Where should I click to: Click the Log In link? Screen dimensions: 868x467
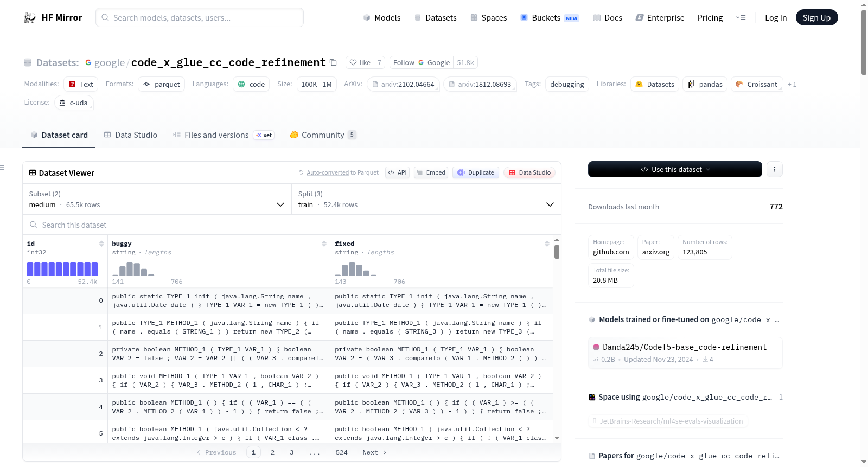click(776, 18)
